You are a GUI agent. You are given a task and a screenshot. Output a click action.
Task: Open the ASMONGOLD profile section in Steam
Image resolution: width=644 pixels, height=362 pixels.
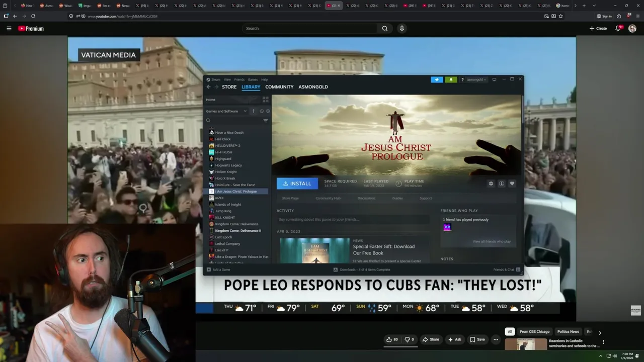(x=313, y=87)
